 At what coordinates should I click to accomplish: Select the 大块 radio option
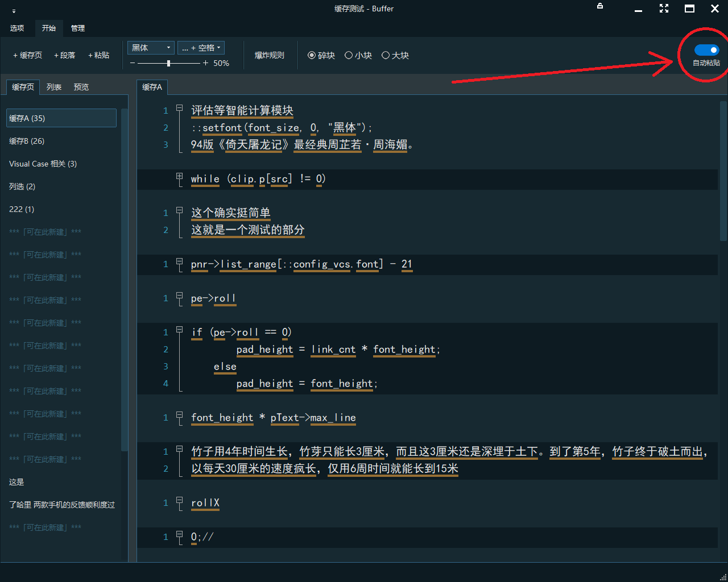coord(386,55)
